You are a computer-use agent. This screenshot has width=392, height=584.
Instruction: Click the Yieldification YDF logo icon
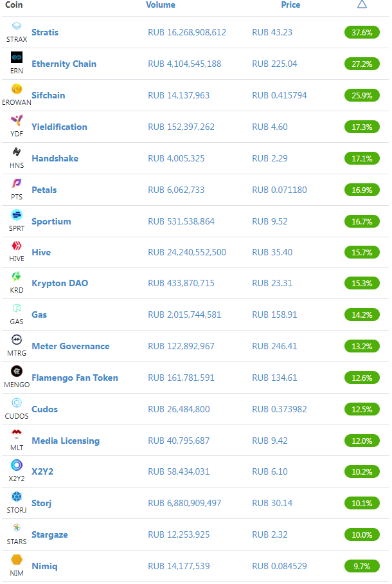[17, 120]
